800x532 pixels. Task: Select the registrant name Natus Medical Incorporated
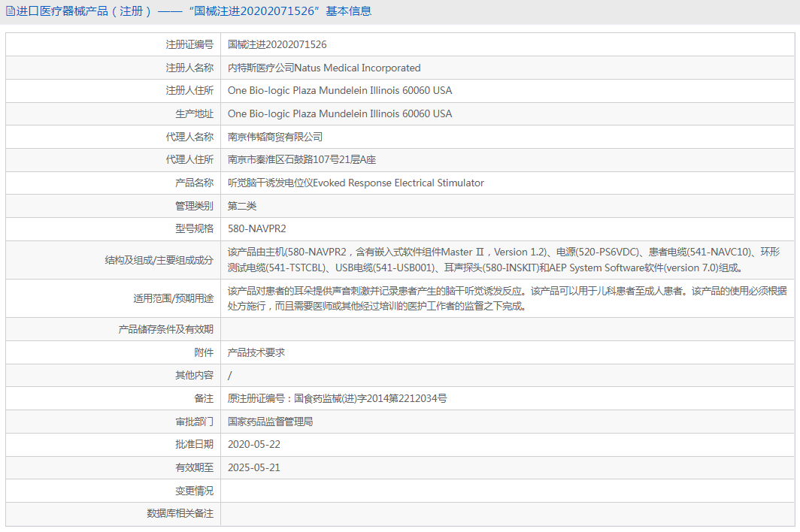pos(323,68)
